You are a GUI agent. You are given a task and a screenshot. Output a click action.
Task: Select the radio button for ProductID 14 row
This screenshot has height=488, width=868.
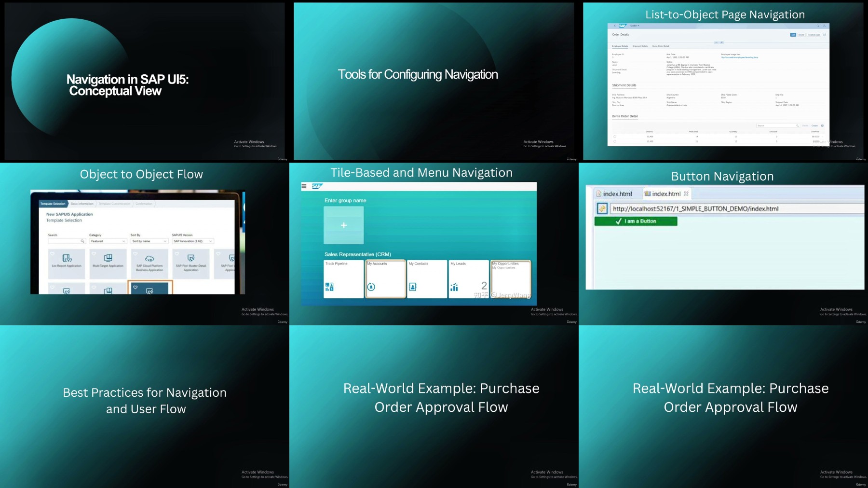[615, 137]
